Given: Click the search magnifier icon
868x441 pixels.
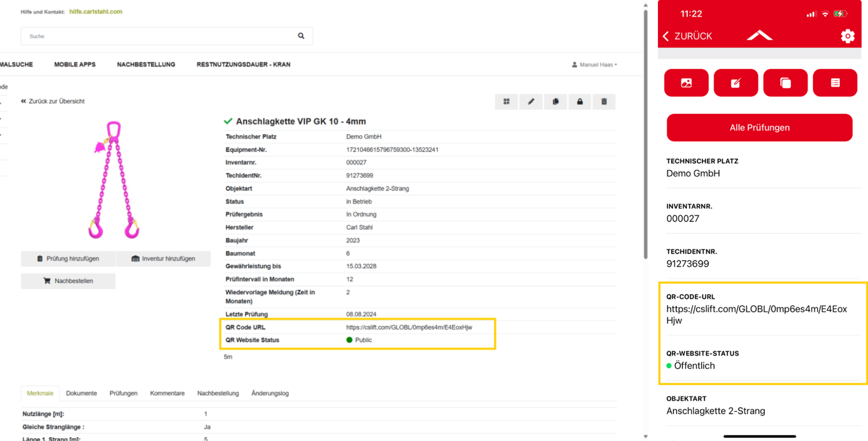Looking at the screenshot, I should point(301,36).
